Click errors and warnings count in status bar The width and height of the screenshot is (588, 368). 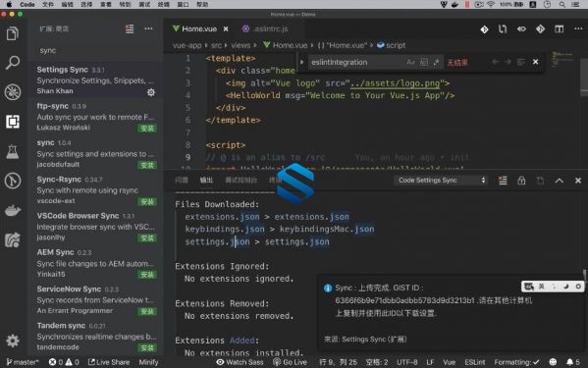coord(64,362)
